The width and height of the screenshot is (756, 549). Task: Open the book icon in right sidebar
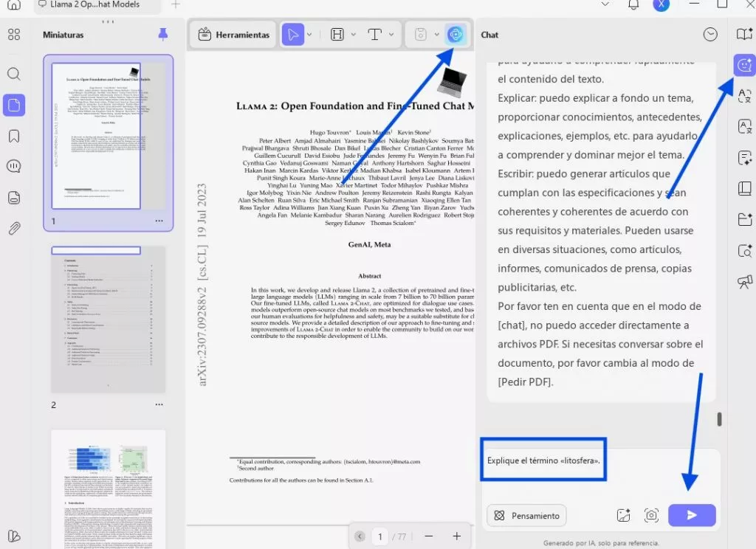[x=744, y=188]
